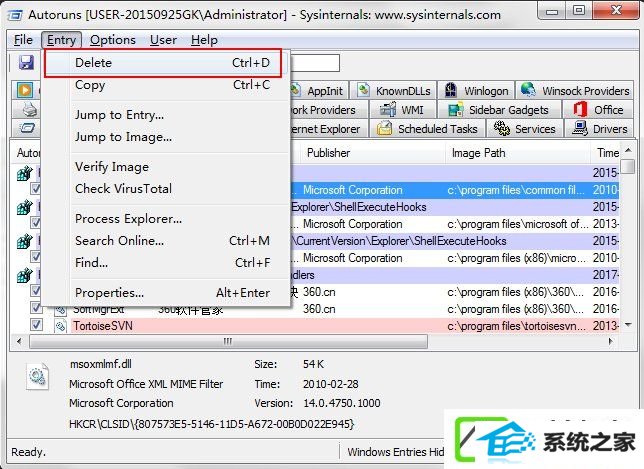Switch to the Office tab

pos(598,110)
